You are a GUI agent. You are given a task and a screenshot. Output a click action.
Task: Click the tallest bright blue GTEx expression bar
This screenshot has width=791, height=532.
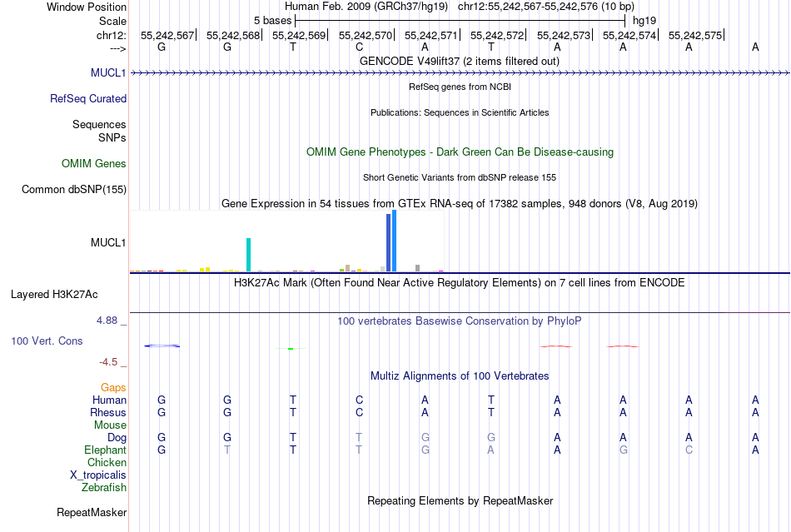(x=395, y=241)
